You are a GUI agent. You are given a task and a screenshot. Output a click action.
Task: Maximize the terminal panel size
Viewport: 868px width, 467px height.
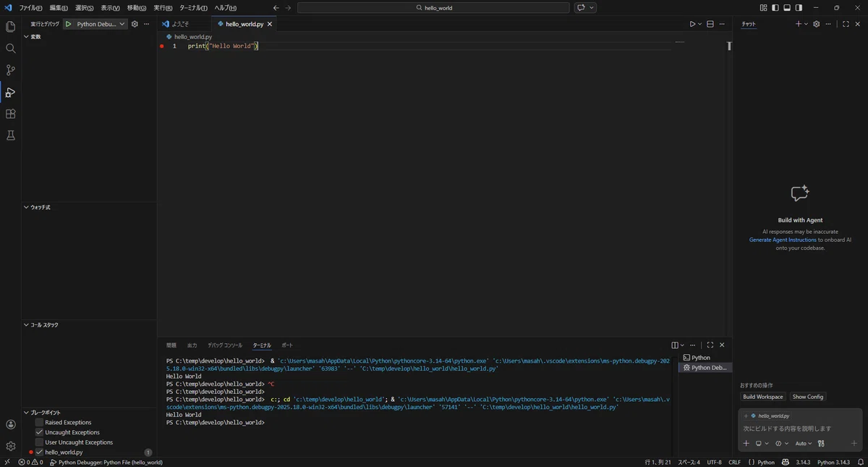(710, 345)
